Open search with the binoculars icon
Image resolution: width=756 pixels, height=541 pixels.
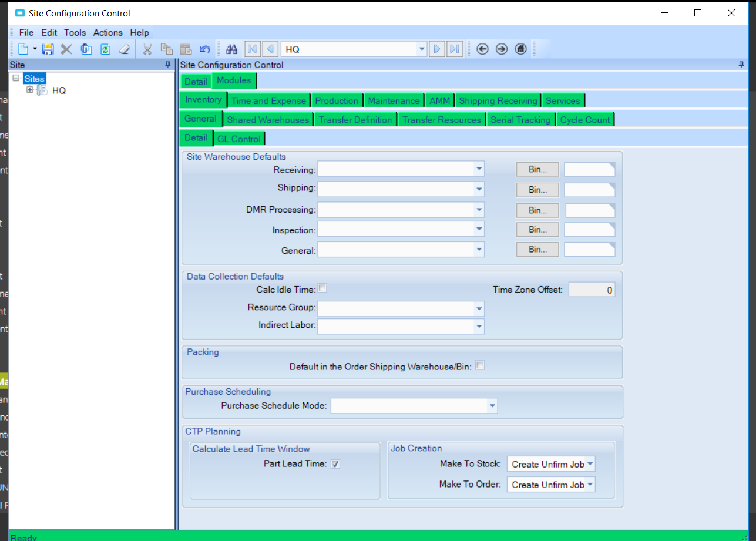[231, 49]
